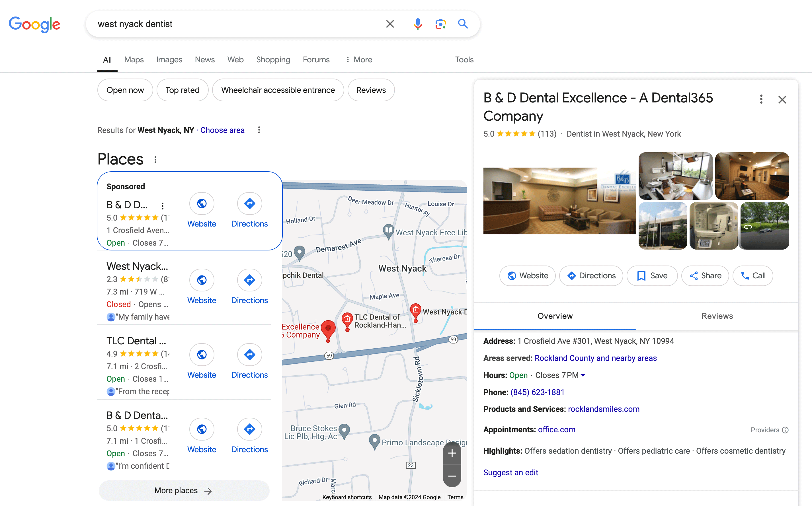This screenshot has height=506, width=812.
Task: Start a phone call using the Call icon
Action: coord(745,275)
